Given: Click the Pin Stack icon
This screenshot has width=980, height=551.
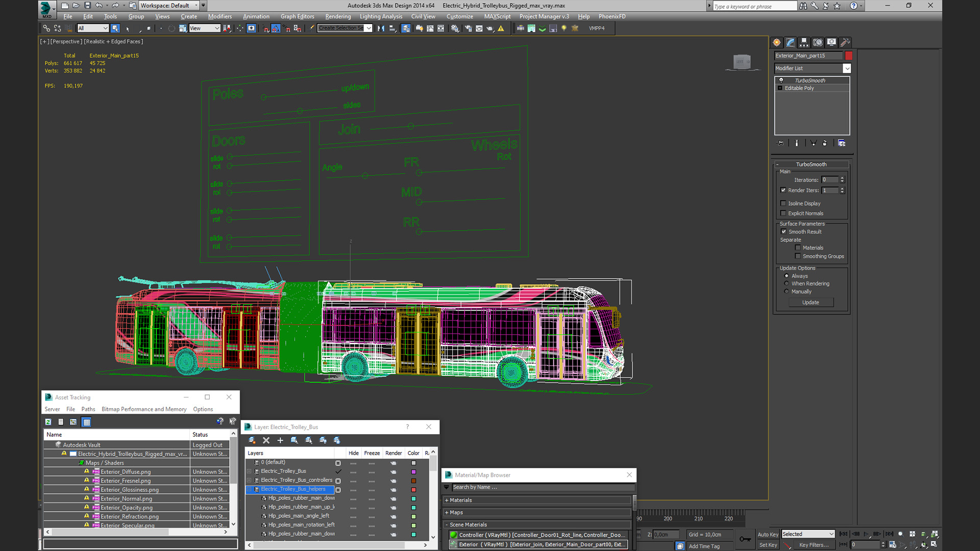Looking at the screenshot, I should click(x=780, y=143).
